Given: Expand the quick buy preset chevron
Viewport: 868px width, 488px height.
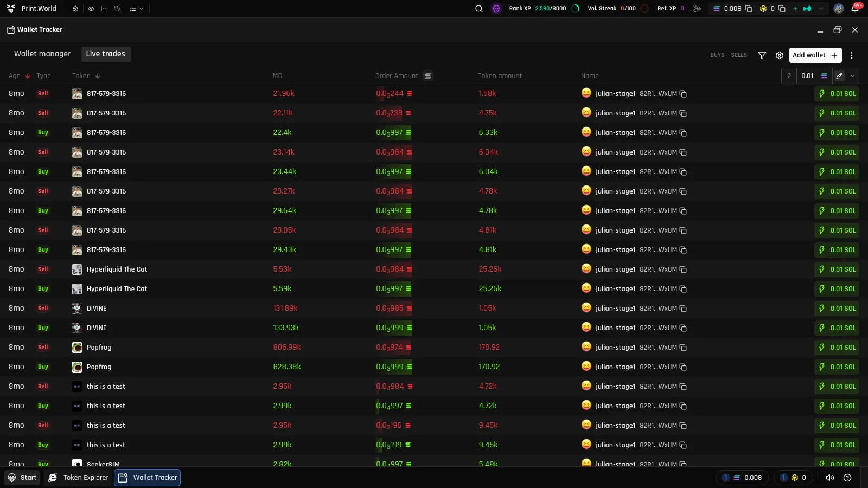Looking at the screenshot, I should click(x=852, y=76).
